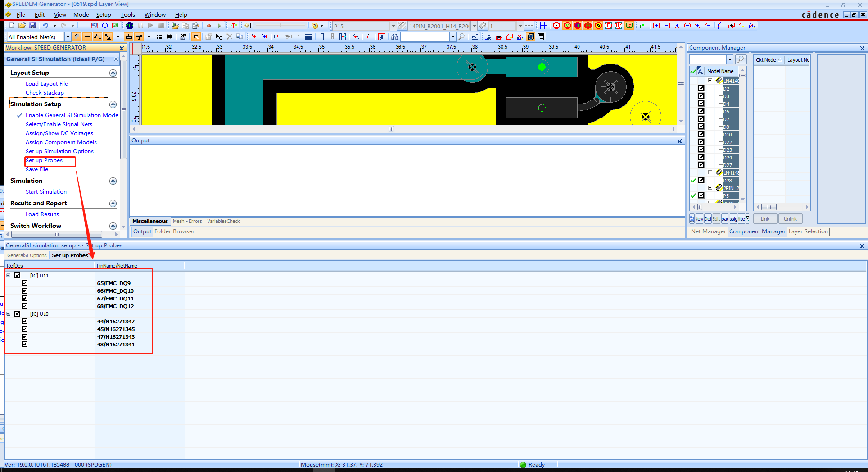Open the P15 layer dropdown

click(393, 26)
